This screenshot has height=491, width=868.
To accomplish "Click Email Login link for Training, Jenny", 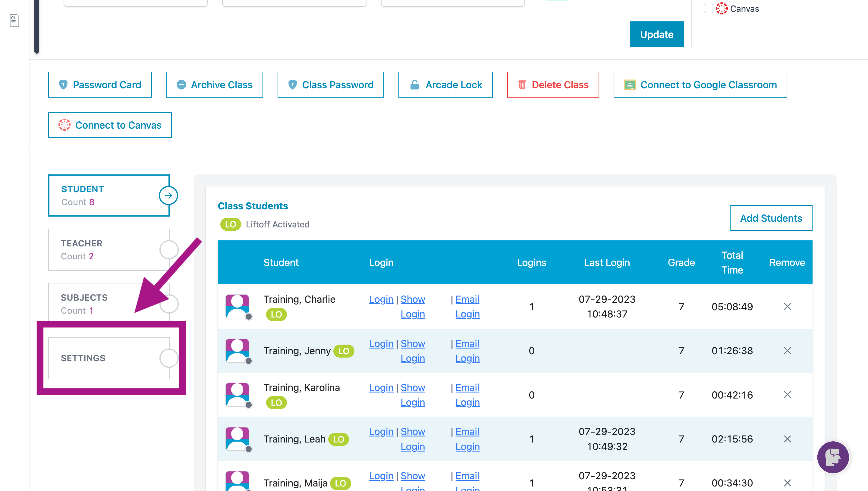I will point(467,351).
